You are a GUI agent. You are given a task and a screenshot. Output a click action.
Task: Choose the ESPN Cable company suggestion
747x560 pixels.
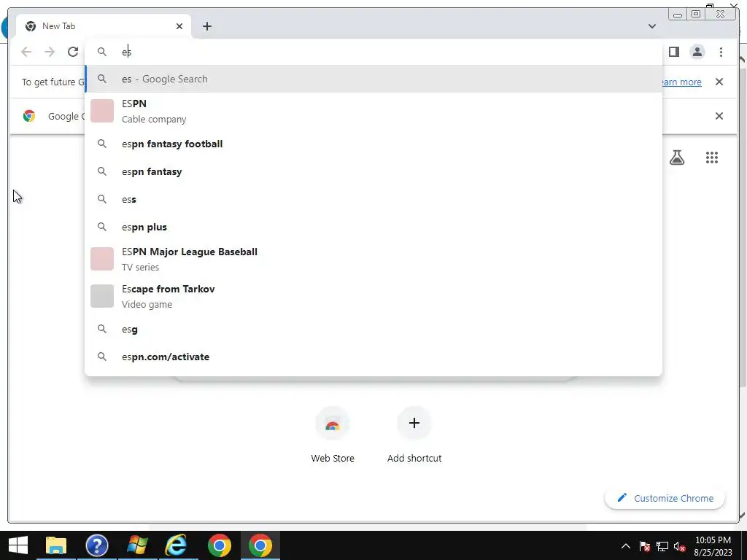click(373, 111)
